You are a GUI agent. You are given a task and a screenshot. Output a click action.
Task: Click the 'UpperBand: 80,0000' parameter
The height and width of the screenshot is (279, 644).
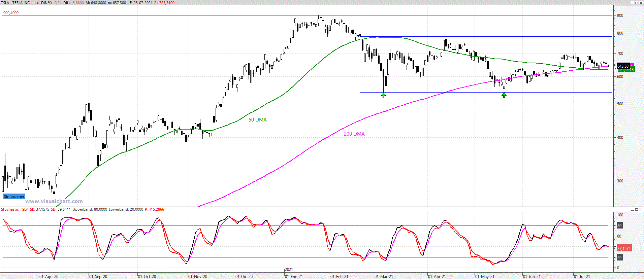tap(90, 209)
